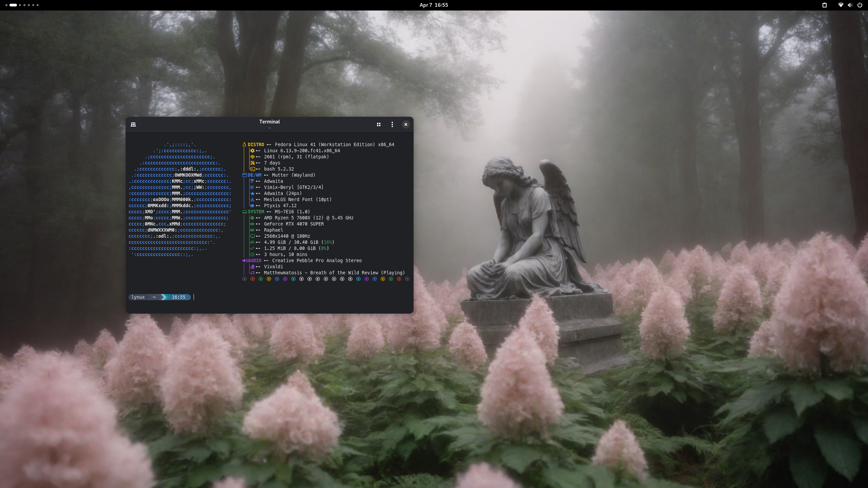Open a new tab in the Terminal
The height and width of the screenshot is (488, 868).
click(133, 124)
